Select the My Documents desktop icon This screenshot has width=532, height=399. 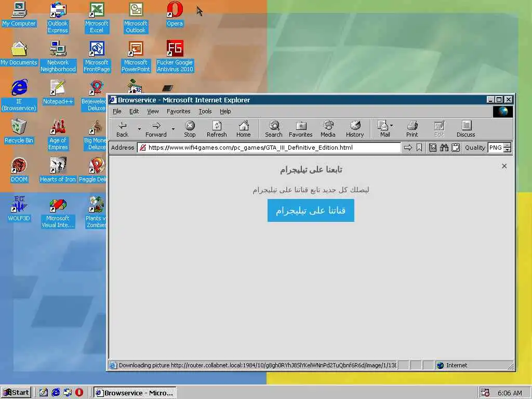pos(19,54)
